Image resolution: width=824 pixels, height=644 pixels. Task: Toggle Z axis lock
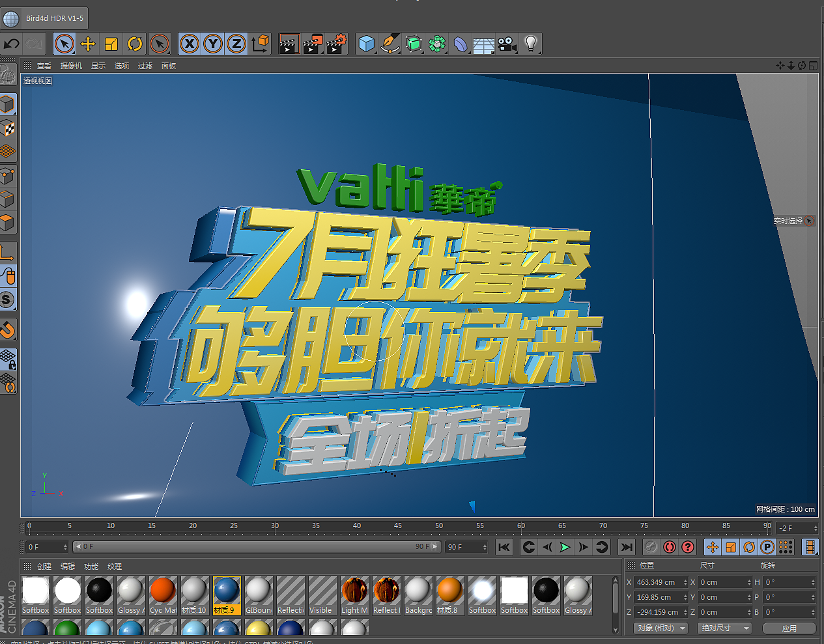[236, 44]
